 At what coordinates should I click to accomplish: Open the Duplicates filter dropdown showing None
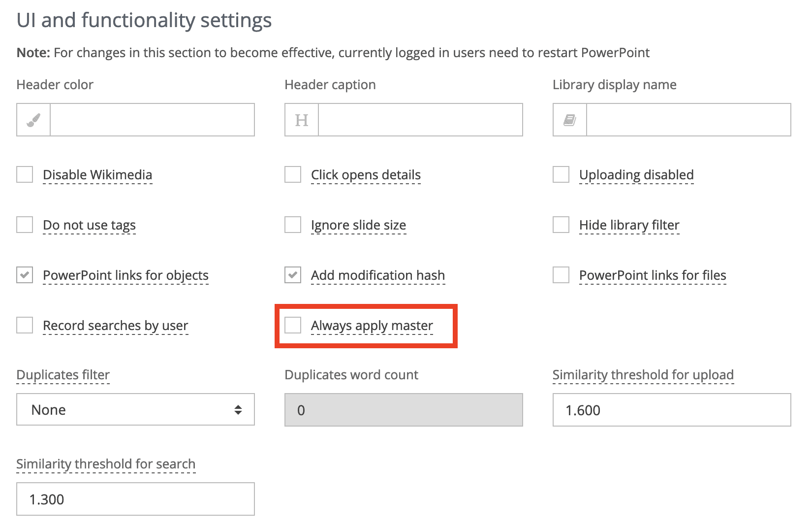click(135, 409)
